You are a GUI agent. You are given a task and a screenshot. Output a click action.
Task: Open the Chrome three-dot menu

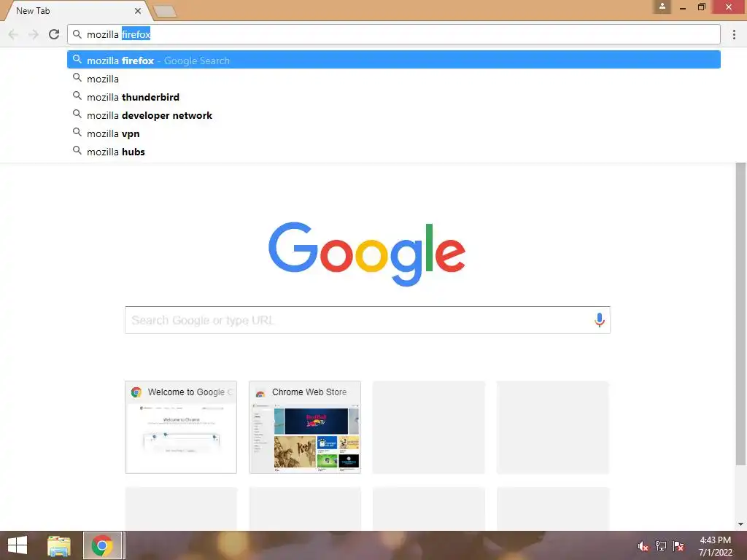734,34
